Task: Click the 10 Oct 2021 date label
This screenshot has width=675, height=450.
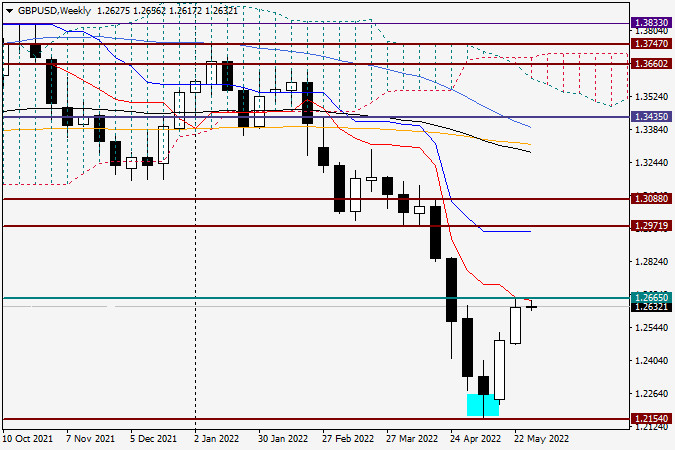Action: 27,439
